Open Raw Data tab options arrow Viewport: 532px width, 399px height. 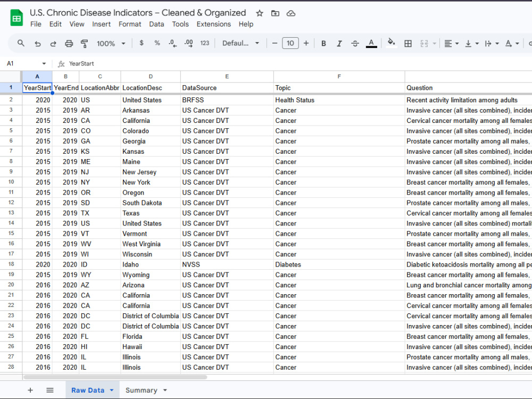112,390
